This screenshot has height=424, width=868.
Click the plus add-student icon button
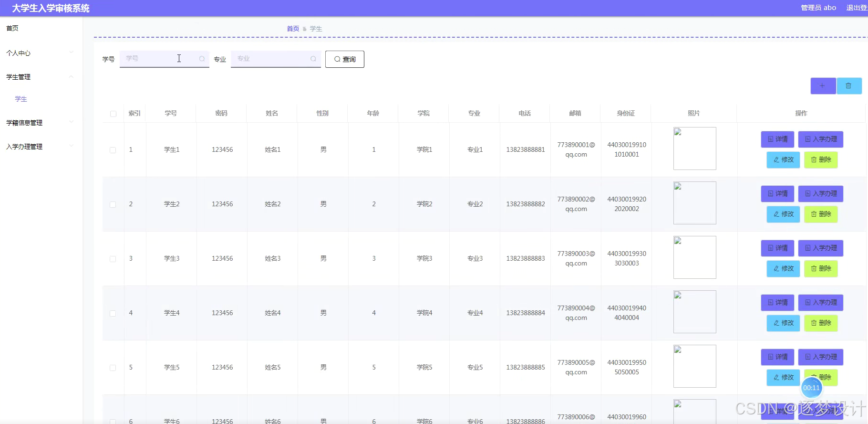coord(823,86)
